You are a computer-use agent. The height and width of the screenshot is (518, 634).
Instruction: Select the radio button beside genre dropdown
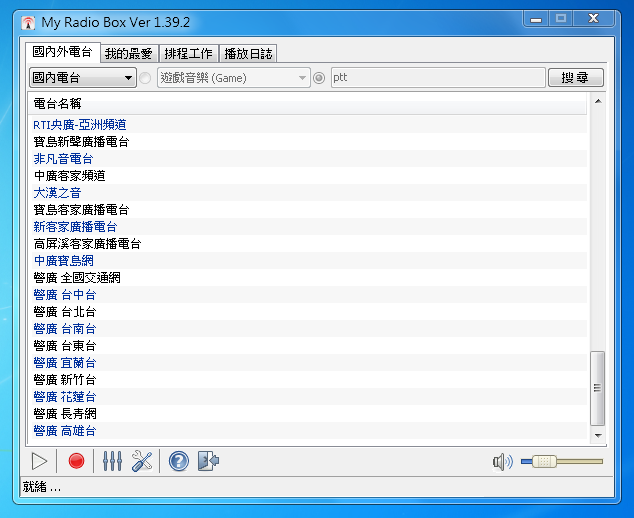145,78
